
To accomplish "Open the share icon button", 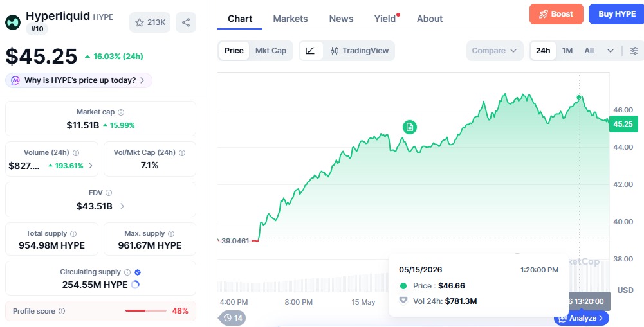I will tap(186, 22).
